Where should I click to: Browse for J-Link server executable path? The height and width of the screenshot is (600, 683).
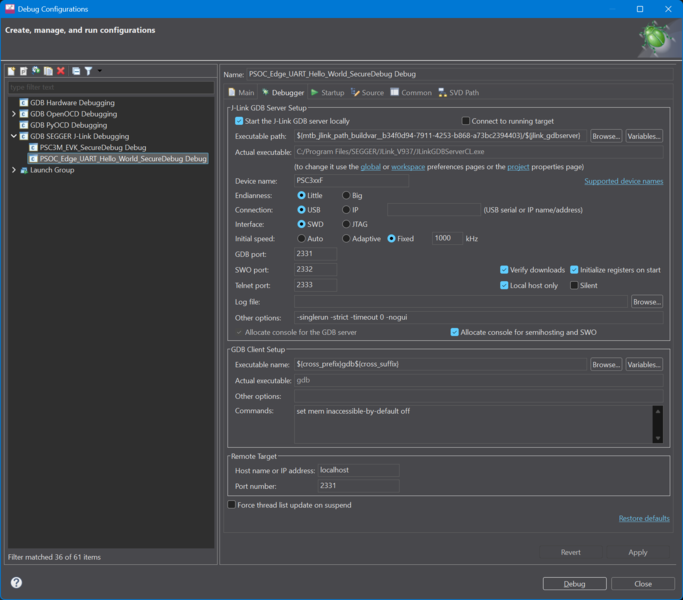point(606,136)
